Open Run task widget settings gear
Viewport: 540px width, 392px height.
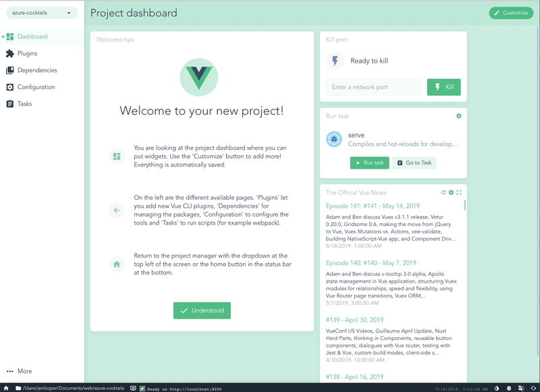coord(459,116)
